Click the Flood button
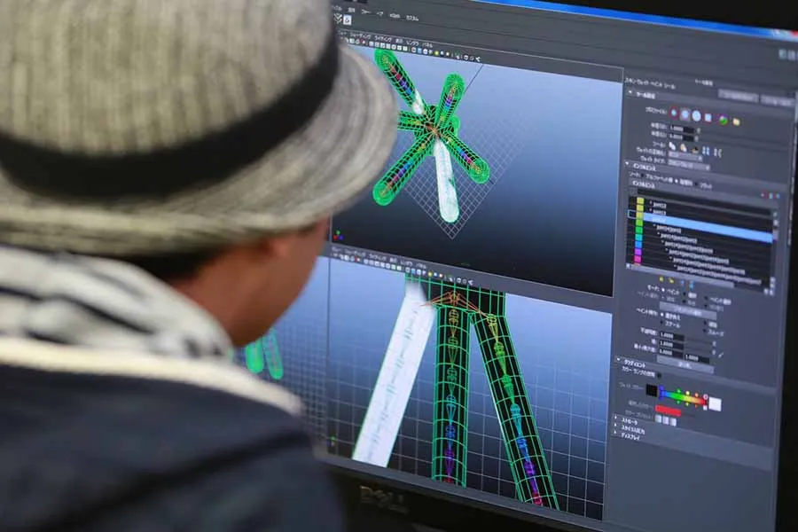 pos(684,364)
